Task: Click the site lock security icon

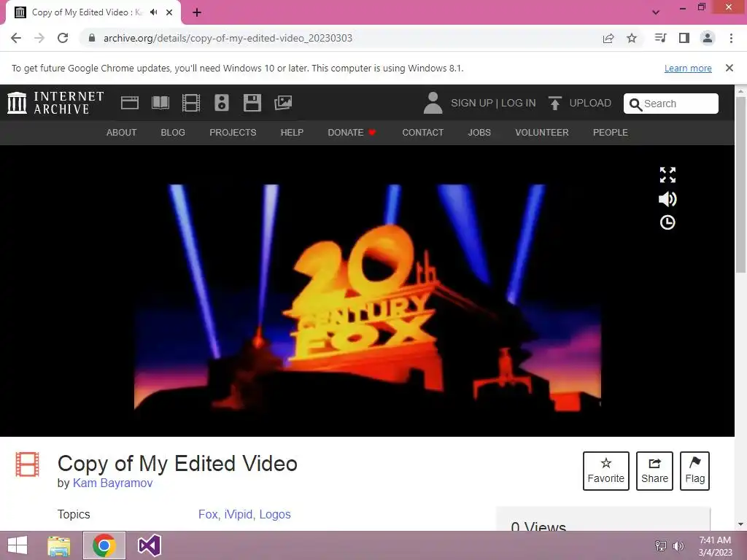Action: [x=92, y=38]
